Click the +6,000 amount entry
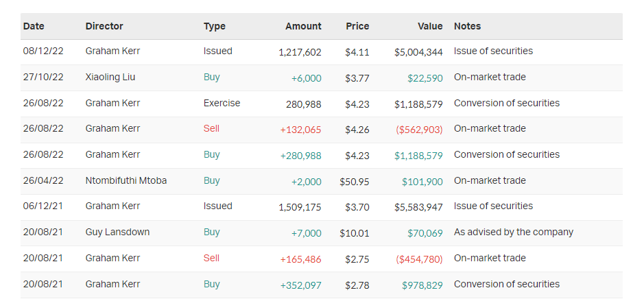The image size is (644, 299). pyautogui.click(x=306, y=78)
